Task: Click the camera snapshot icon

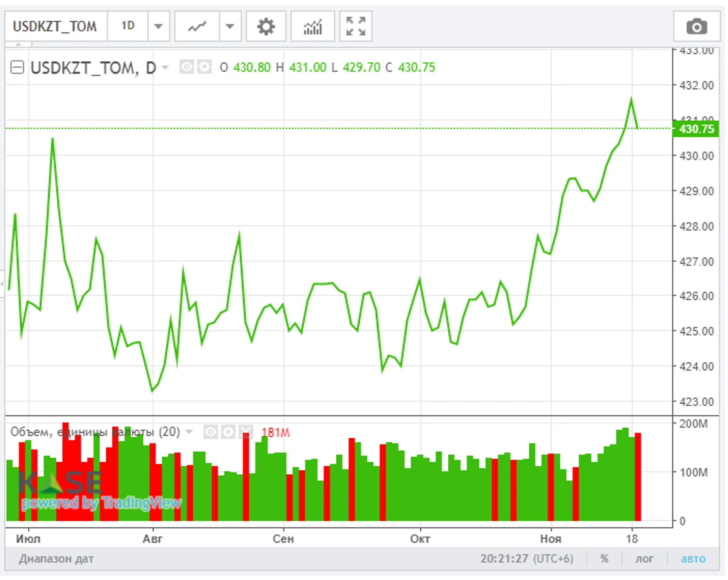Action: (696, 27)
